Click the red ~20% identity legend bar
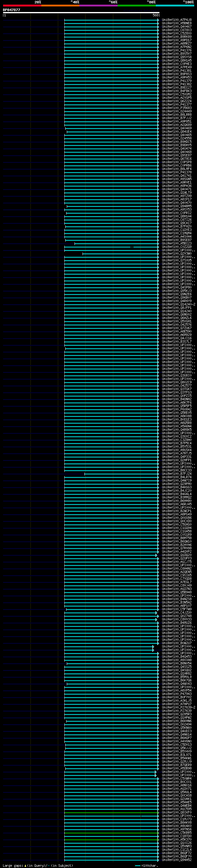This screenshot has width=197, height=868. coord(22,6)
